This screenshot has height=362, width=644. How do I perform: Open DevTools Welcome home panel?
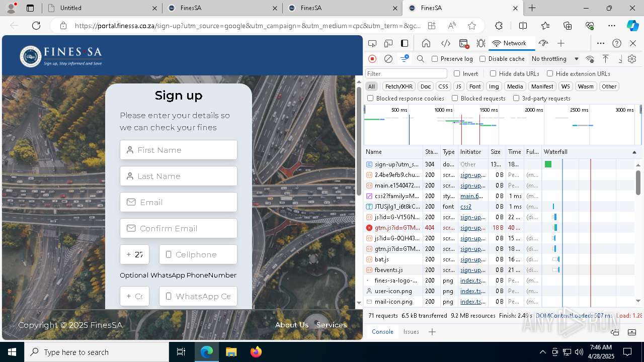tap(426, 43)
